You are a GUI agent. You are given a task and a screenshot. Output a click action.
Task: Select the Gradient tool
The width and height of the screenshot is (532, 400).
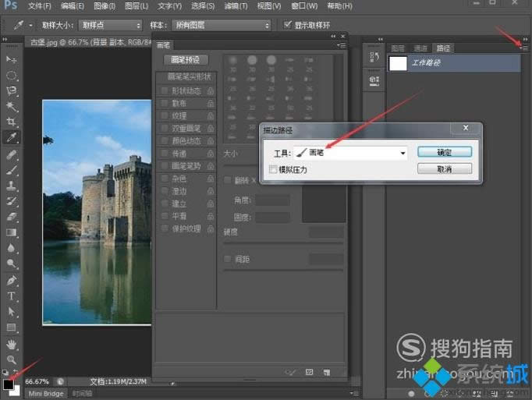coord(11,232)
